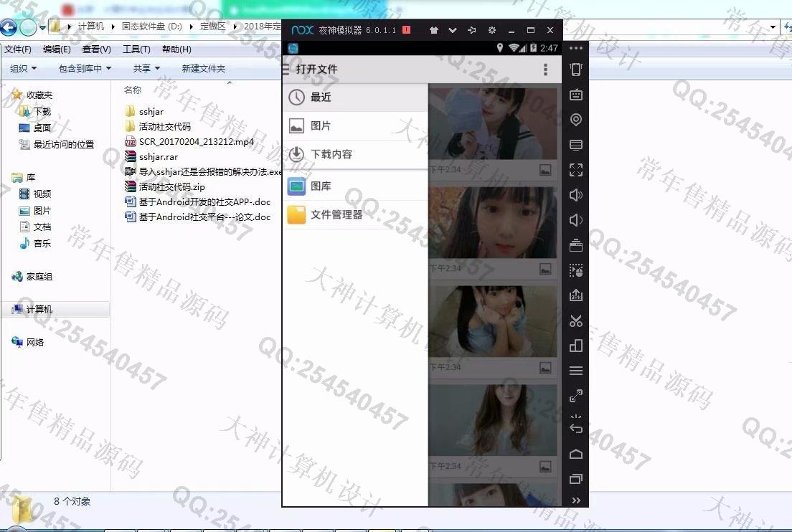
Task: Toggle the hamburger drawer icon beside 打开文件
Action: [x=286, y=70]
